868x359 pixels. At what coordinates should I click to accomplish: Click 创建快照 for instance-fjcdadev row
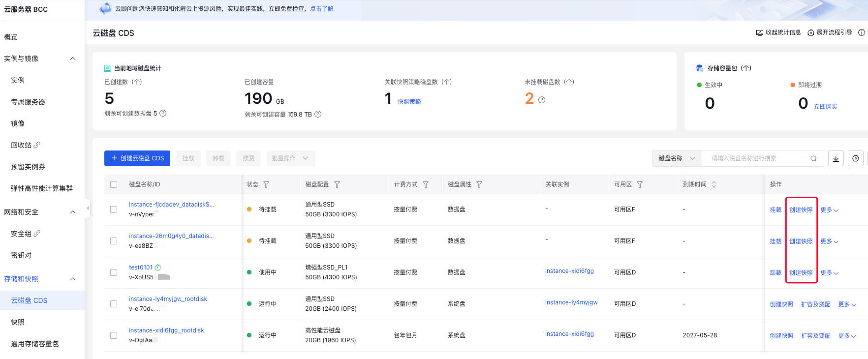coord(801,210)
